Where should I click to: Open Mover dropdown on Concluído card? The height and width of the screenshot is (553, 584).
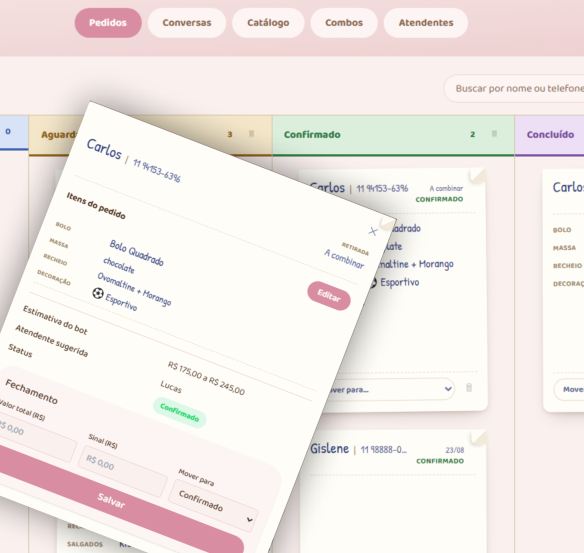[569, 390]
